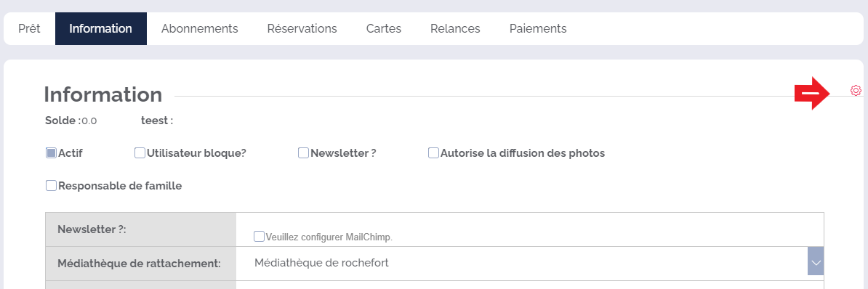
Task: Tick the top Newsletter ? checkbox
Action: (x=303, y=153)
